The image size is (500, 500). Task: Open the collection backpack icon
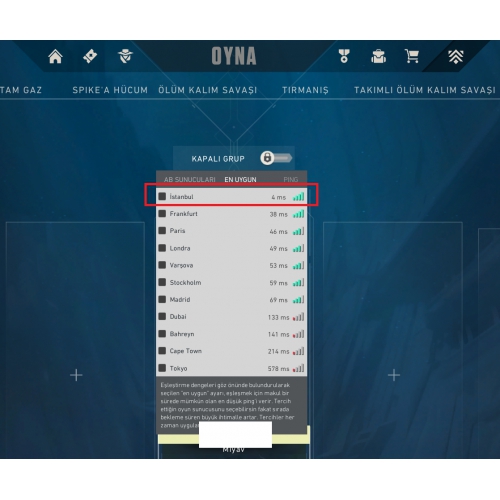[x=378, y=56]
